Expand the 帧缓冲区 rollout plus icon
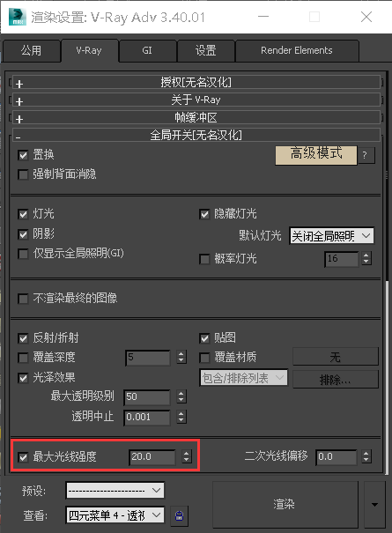392x533 pixels. [x=19, y=119]
